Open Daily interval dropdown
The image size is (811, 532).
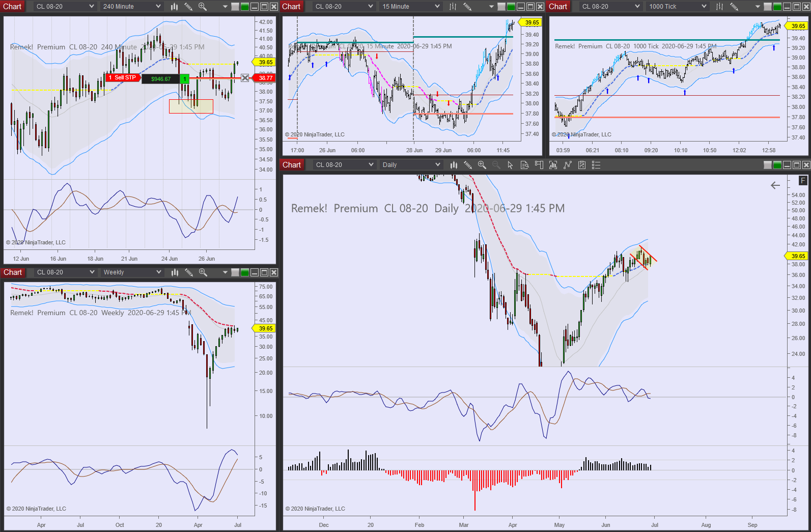coord(411,165)
